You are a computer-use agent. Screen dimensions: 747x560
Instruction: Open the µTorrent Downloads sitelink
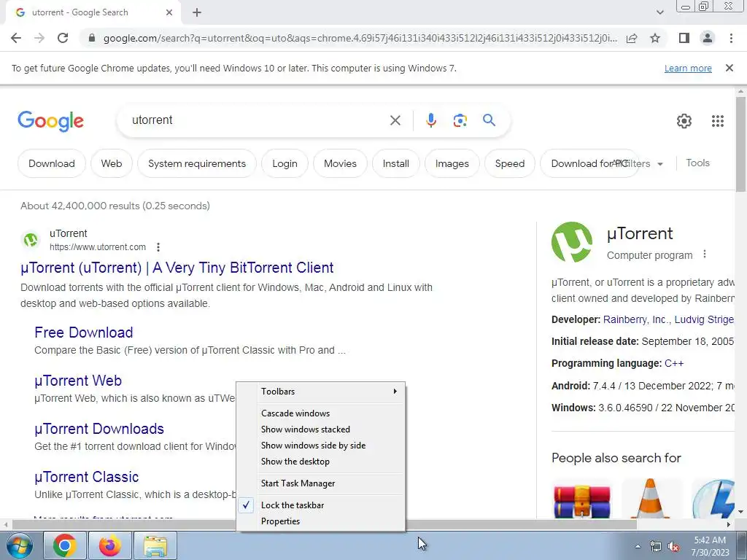click(99, 429)
